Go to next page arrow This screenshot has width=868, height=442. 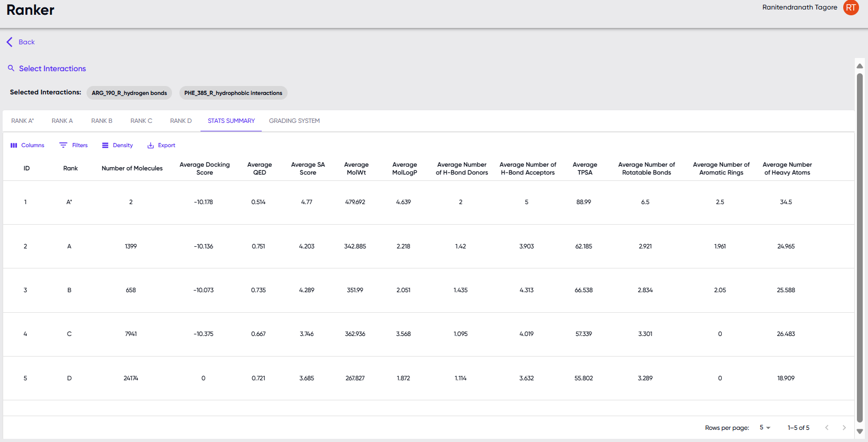point(844,428)
